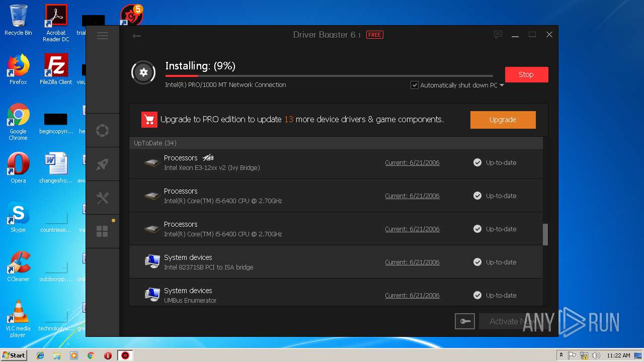Click the UMBus Enumerator device icon

152,295
